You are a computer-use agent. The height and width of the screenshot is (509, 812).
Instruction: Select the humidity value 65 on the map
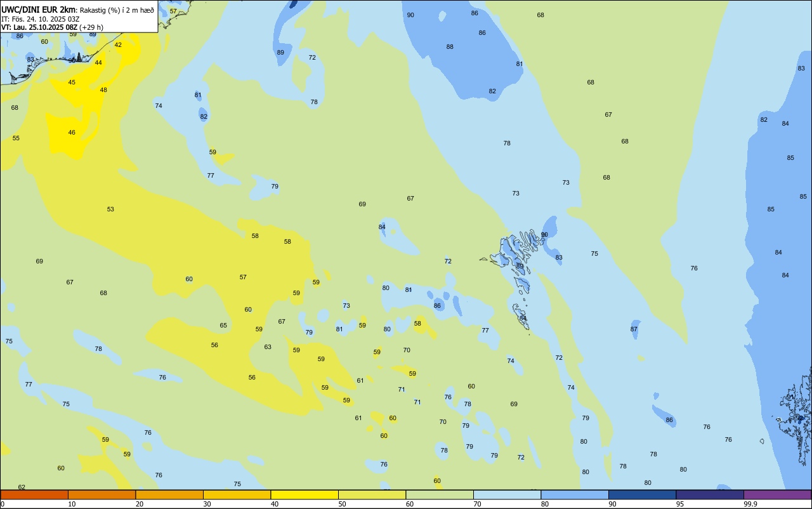(223, 325)
